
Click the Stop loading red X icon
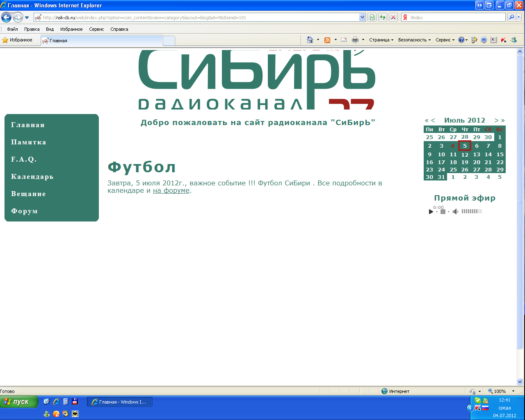tap(393, 17)
